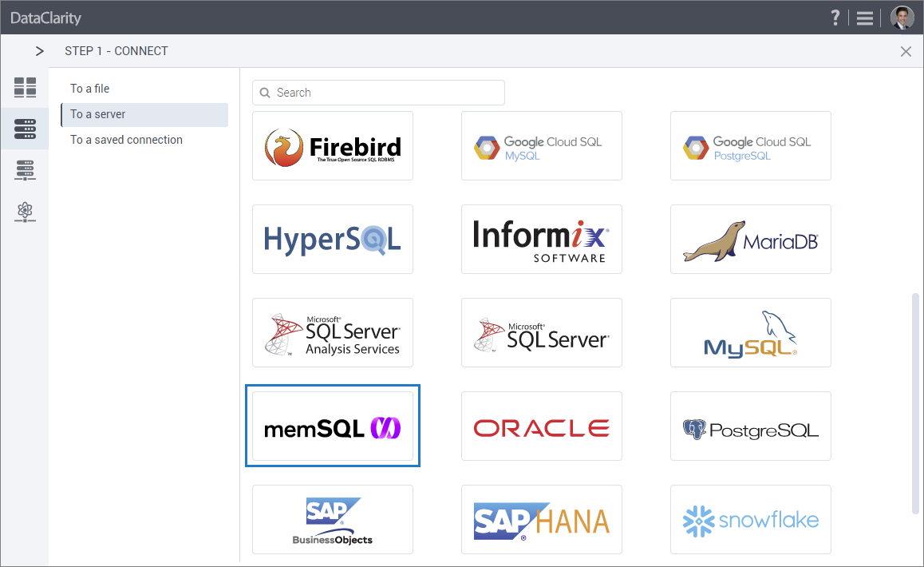This screenshot has width=924, height=567.
Task: Choose the plain Microsoft SQL Server tile
Action: point(542,333)
